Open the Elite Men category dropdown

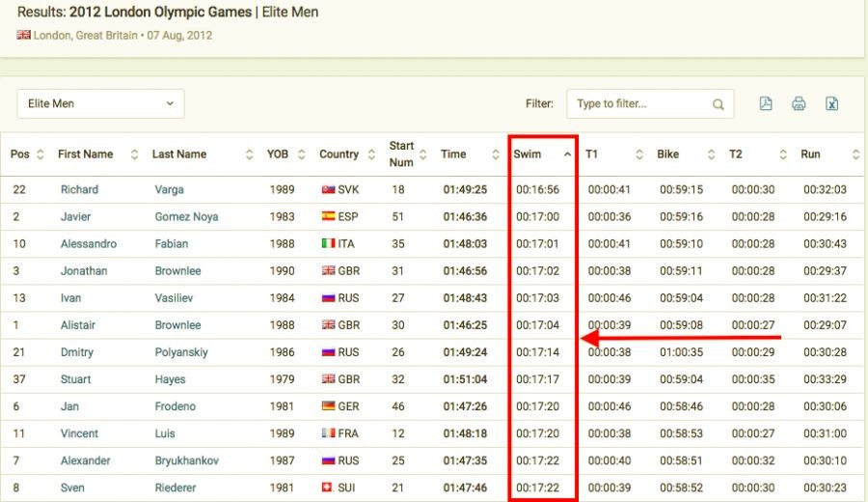pyautogui.click(x=100, y=103)
